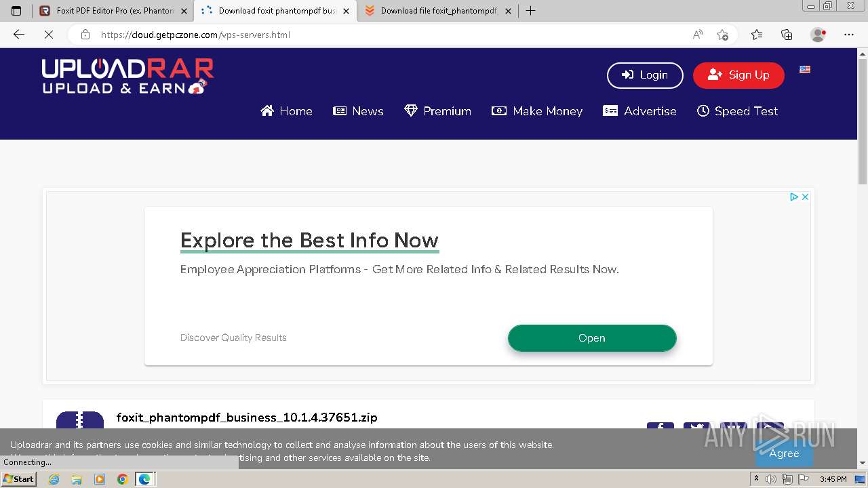Screen dimensions: 868x488
Task: Switch to Foxit PDF Editor Pro tab
Action: coord(112,11)
